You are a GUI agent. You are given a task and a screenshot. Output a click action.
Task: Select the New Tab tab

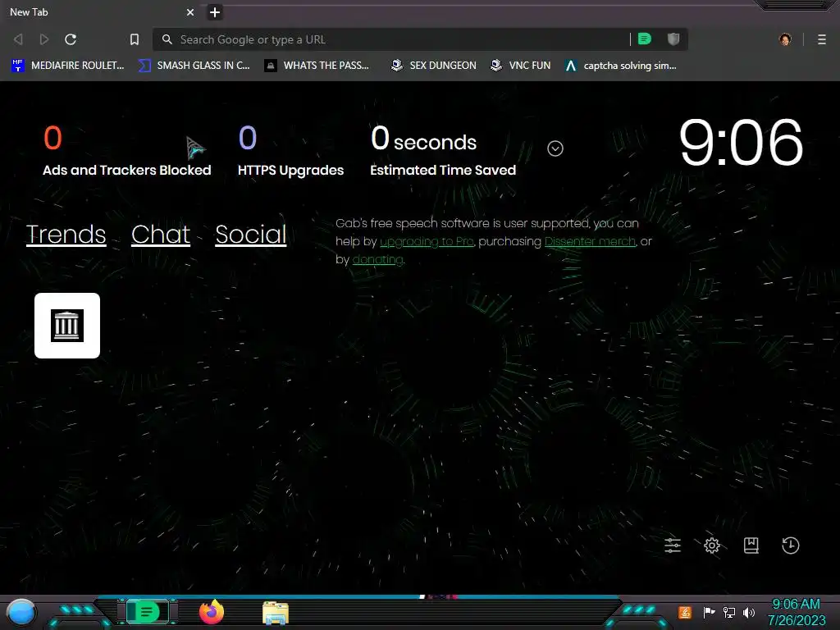coord(102,12)
